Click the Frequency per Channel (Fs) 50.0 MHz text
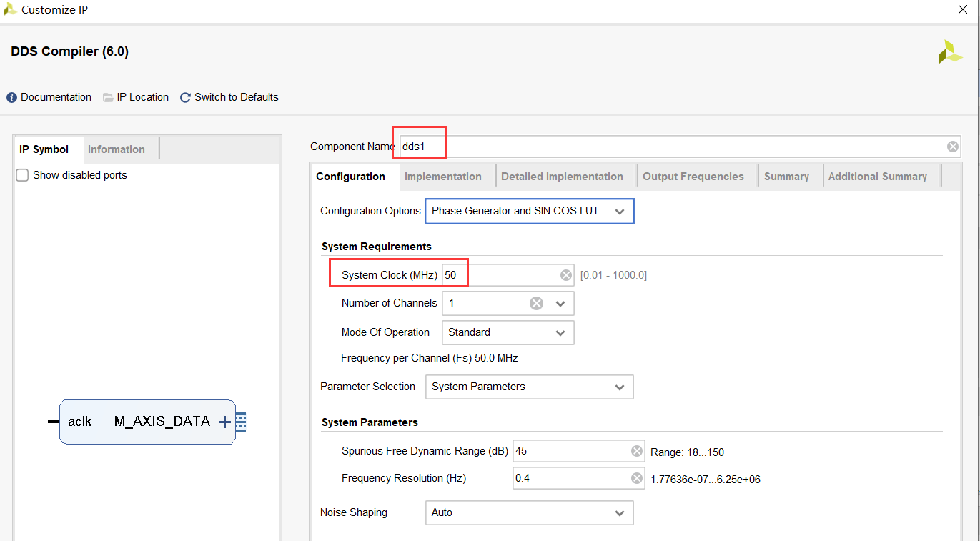 click(430, 358)
